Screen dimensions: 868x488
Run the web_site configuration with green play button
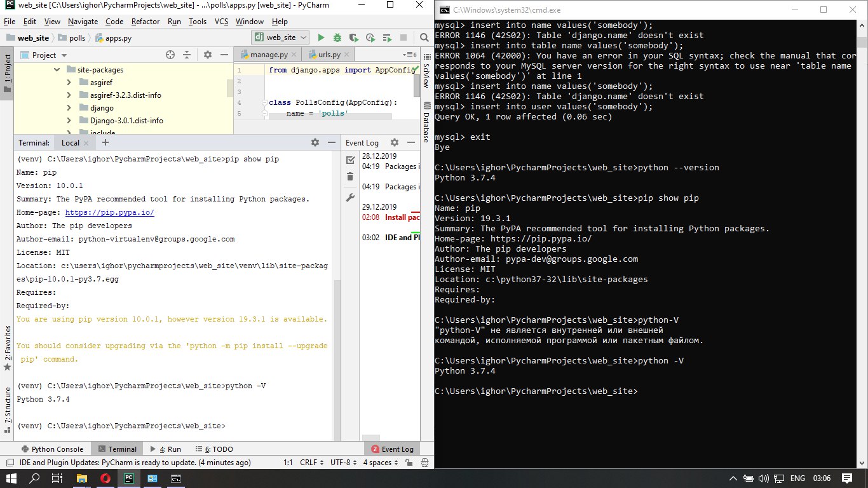[321, 38]
